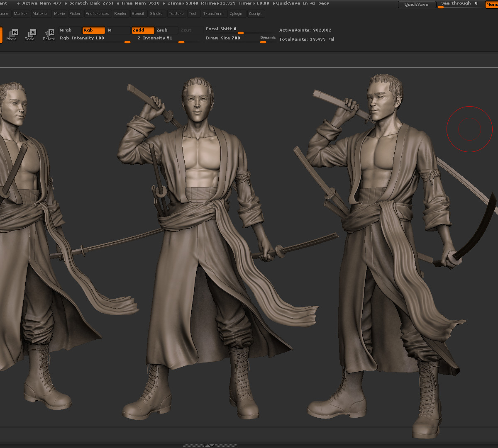Select the Rotate transform tool
498x448 pixels.
tap(49, 35)
